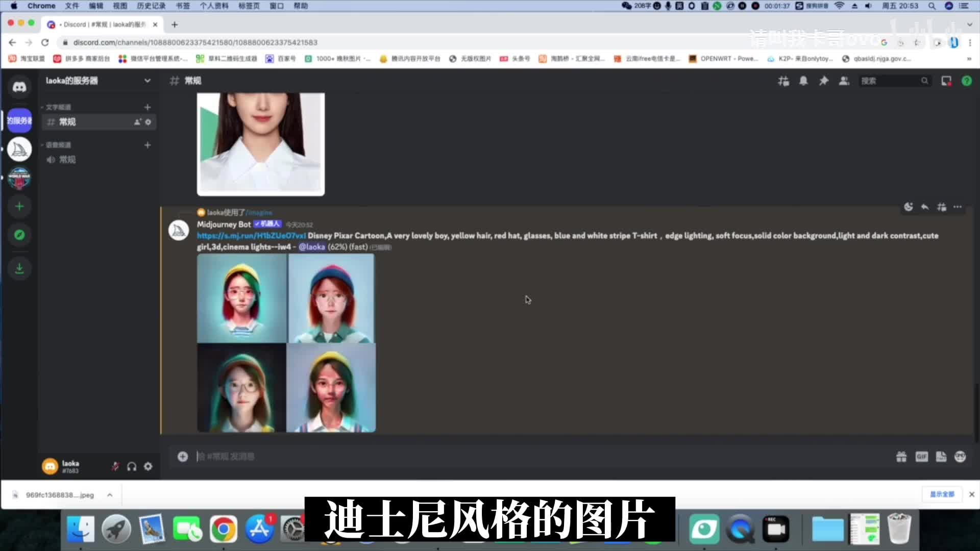The width and height of the screenshot is (980, 551).
Task: Toggle the member list icon
Action: 844,81
